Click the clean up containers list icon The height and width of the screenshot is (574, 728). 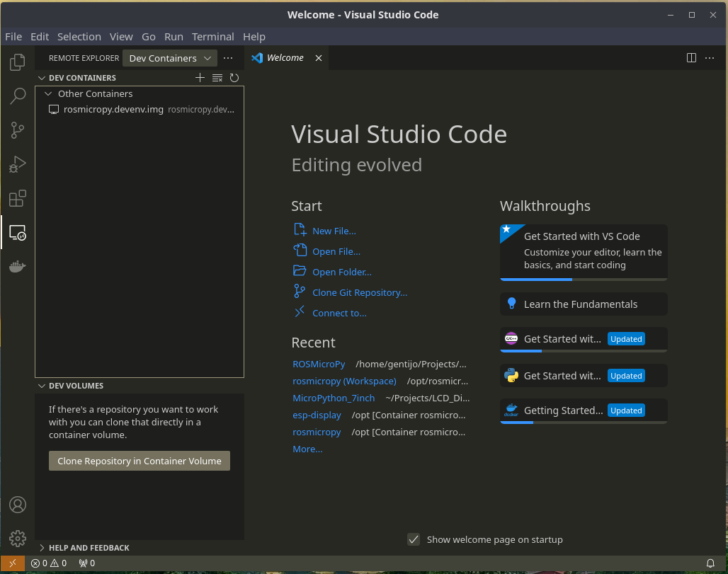click(x=217, y=77)
